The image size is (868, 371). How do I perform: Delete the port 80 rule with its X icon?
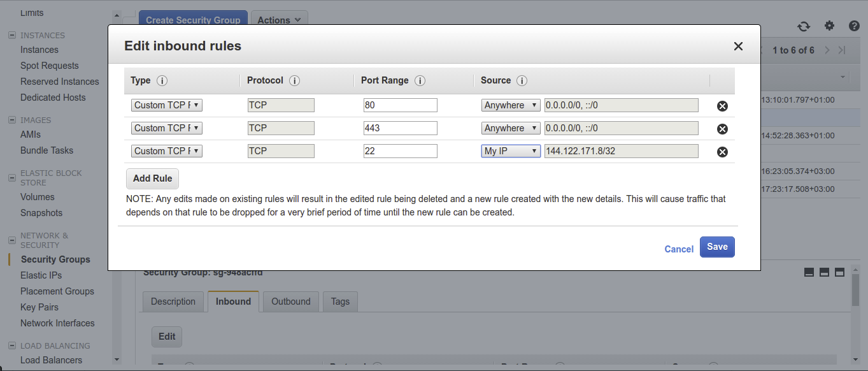coord(722,106)
